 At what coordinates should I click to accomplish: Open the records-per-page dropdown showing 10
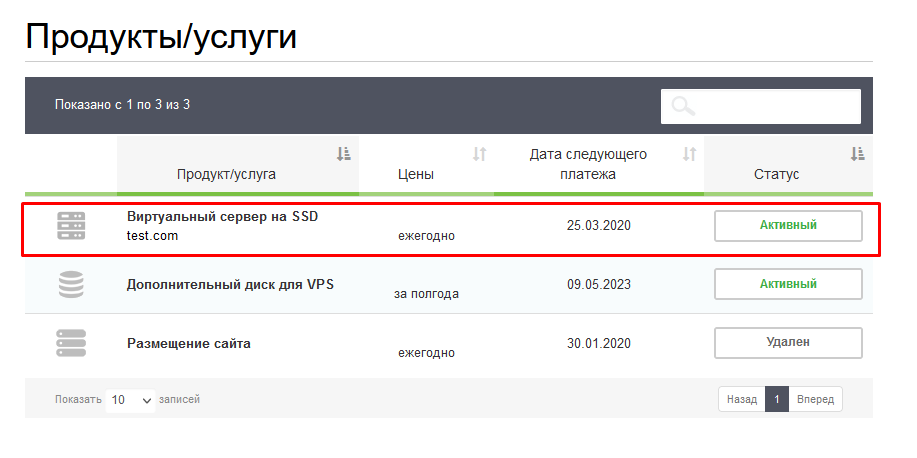(x=131, y=400)
